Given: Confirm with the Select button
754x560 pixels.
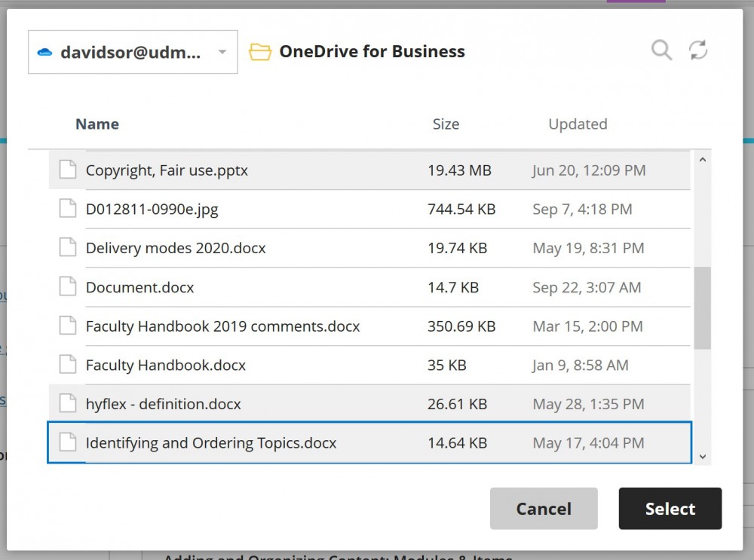Looking at the screenshot, I should 670,509.
